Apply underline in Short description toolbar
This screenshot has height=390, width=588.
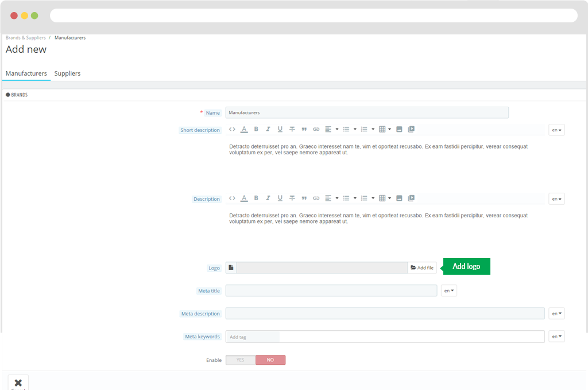[280, 129]
